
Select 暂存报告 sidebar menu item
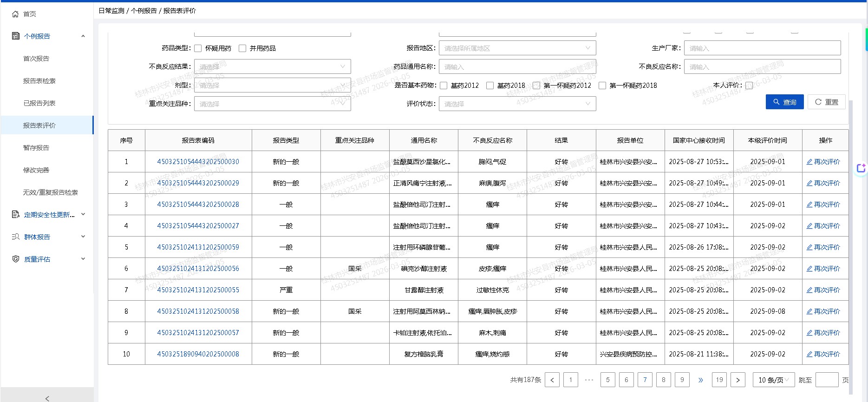pyautogui.click(x=36, y=148)
